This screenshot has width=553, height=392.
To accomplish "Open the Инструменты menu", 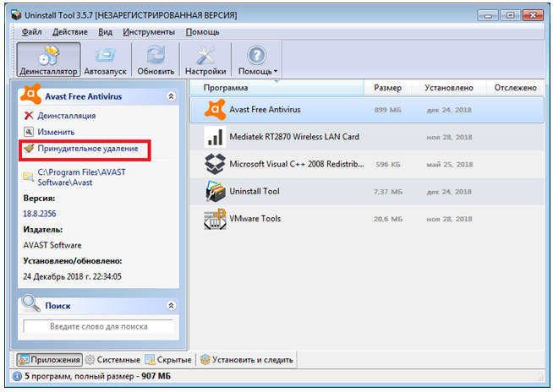I will 149,32.
